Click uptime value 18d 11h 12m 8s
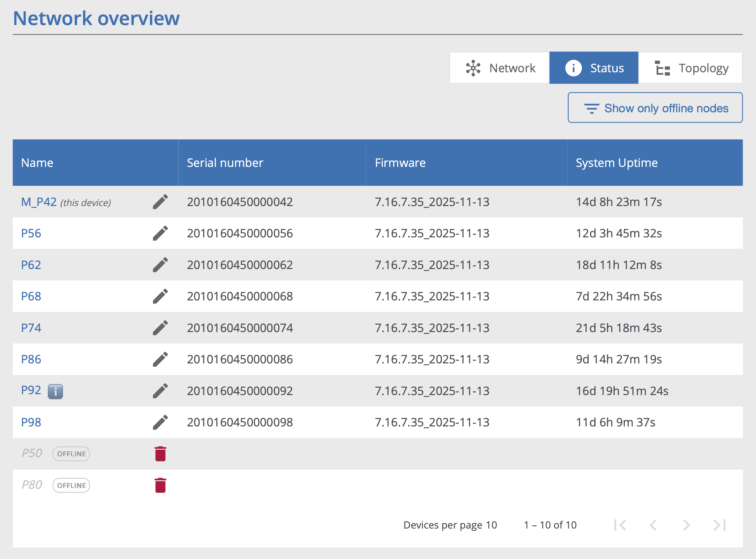 619,265
